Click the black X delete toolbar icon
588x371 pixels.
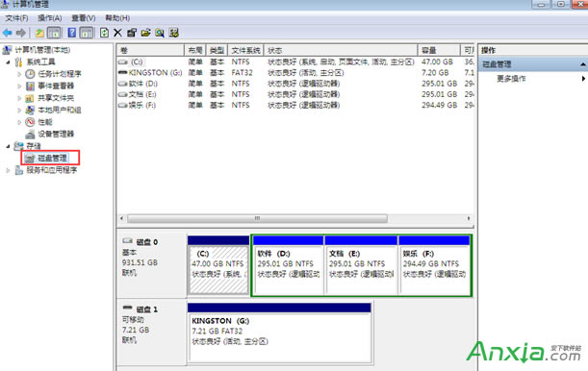pyautogui.click(x=117, y=33)
